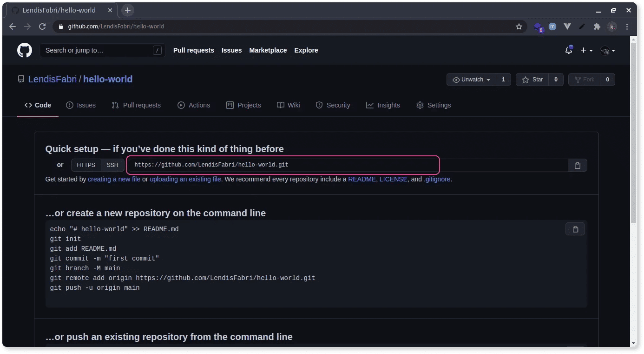This screenshot has height=354, width=644.
Task: Open the Issues repository tab
Action: tap(81, 105)
